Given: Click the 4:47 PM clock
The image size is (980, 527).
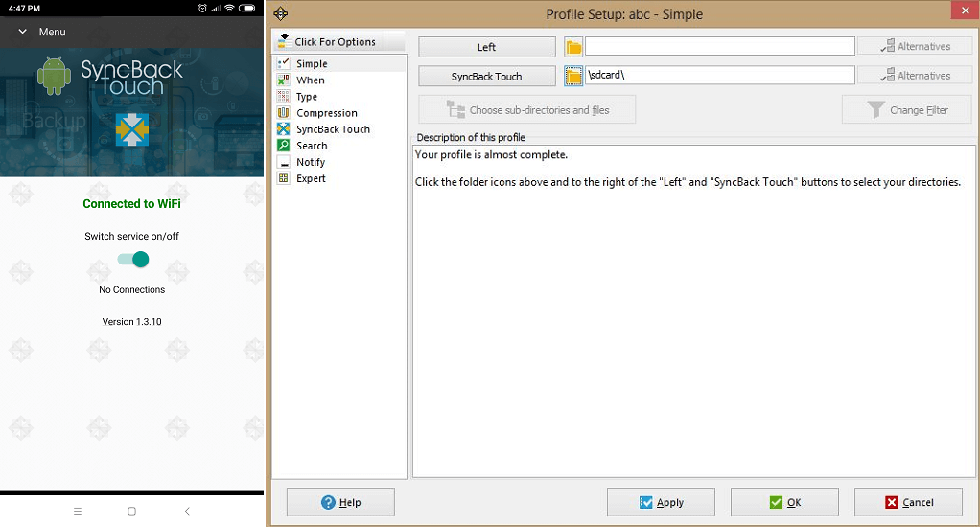Looking at the screenshot, I should point(24,8).
